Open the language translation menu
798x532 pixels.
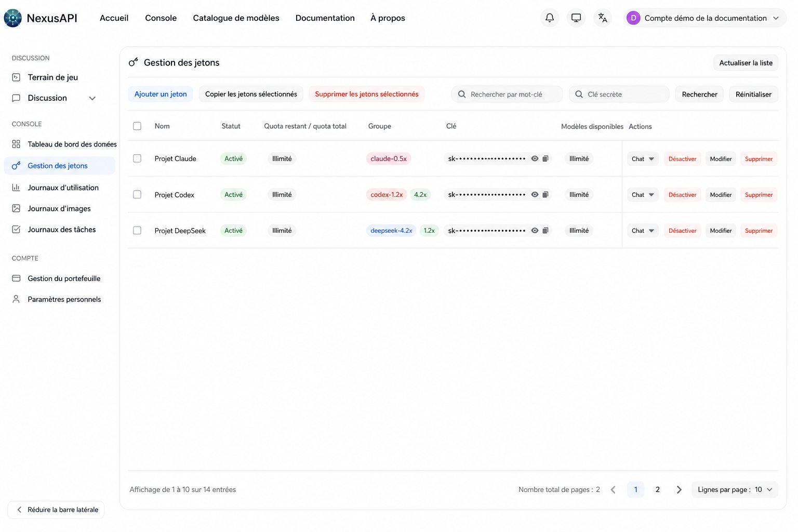tap(603, 18)
